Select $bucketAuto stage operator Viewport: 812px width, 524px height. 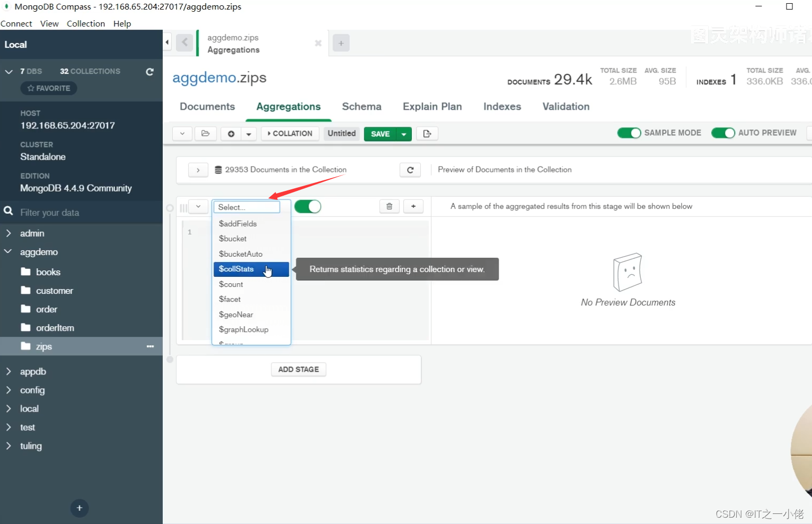(x=251, y=254)
